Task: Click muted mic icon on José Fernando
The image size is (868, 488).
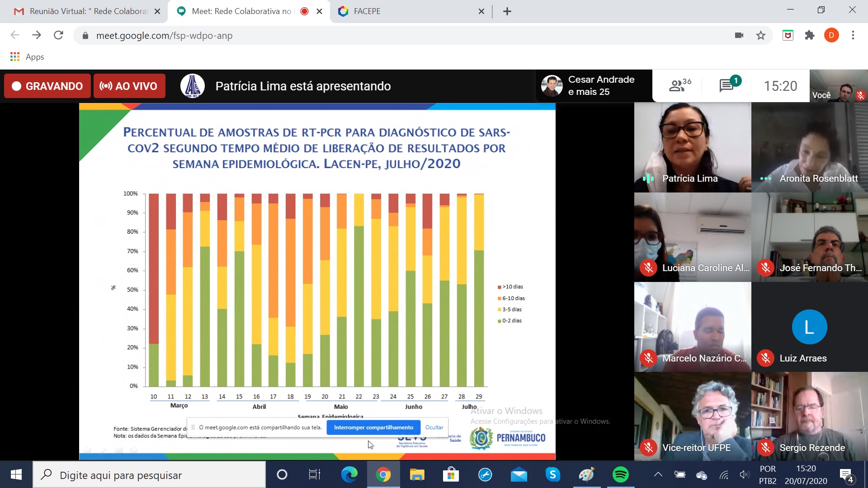Action: coord(765,268)
